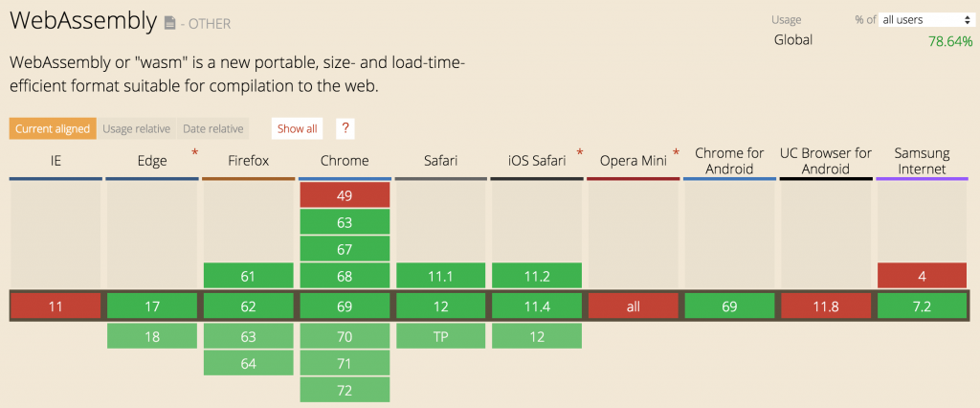
Task: Click the document icon beside WebAssembly title
Action: click(x=169, y=22)
